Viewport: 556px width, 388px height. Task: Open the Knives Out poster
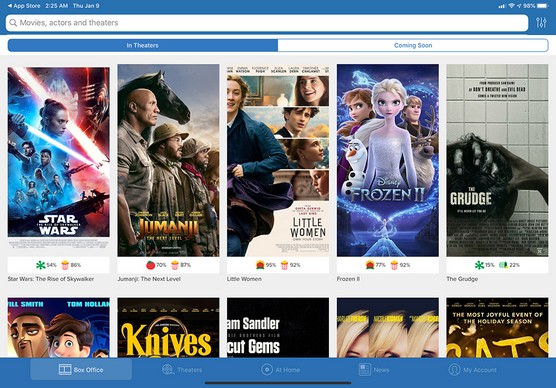point(168,327)
